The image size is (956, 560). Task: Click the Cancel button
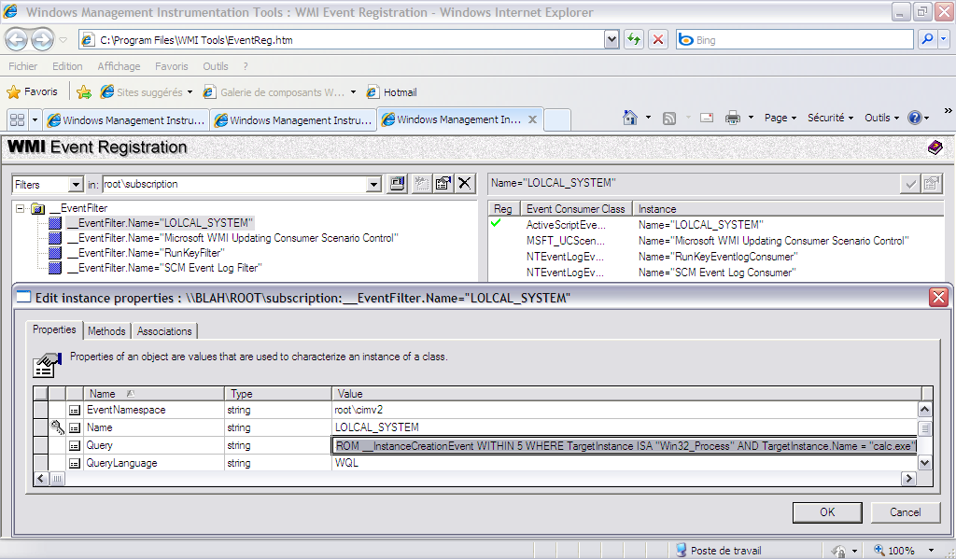[x=905, y=512]
